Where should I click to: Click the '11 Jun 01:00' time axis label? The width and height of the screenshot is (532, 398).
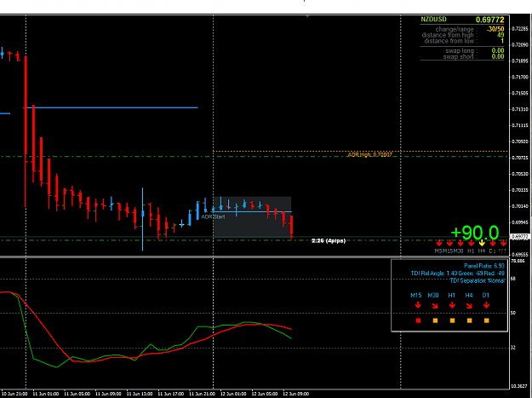point(46,394)
